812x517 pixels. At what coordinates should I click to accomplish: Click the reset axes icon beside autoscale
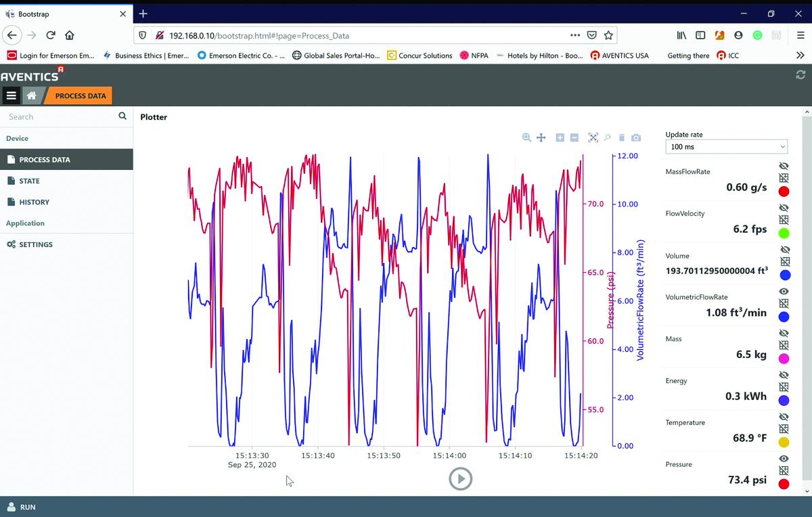(x=607, y=137)
